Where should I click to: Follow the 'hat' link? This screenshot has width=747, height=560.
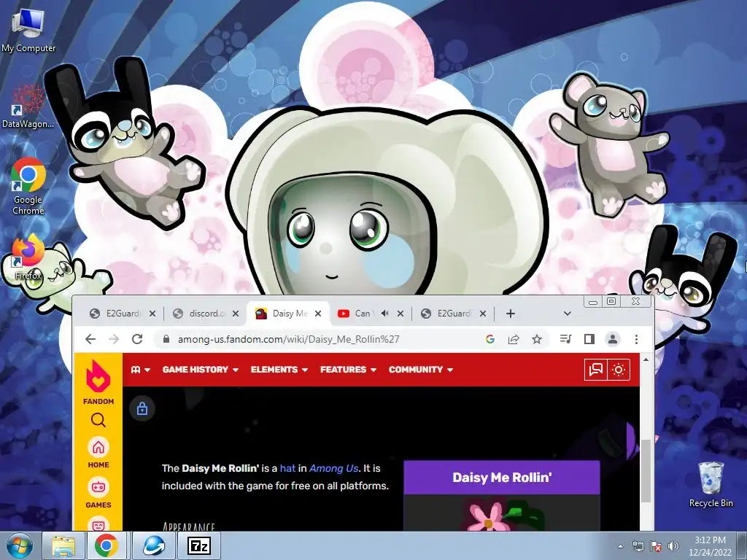pyautogui.click(x=287, y=468)
